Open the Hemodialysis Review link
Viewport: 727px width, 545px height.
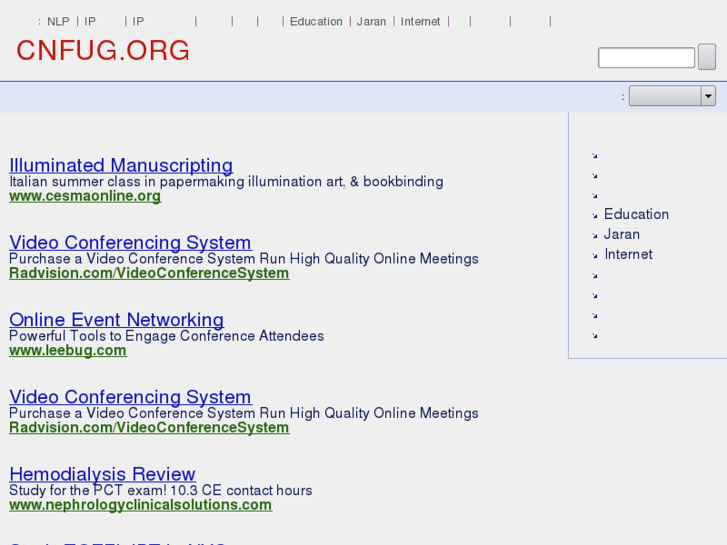[102, 474]
